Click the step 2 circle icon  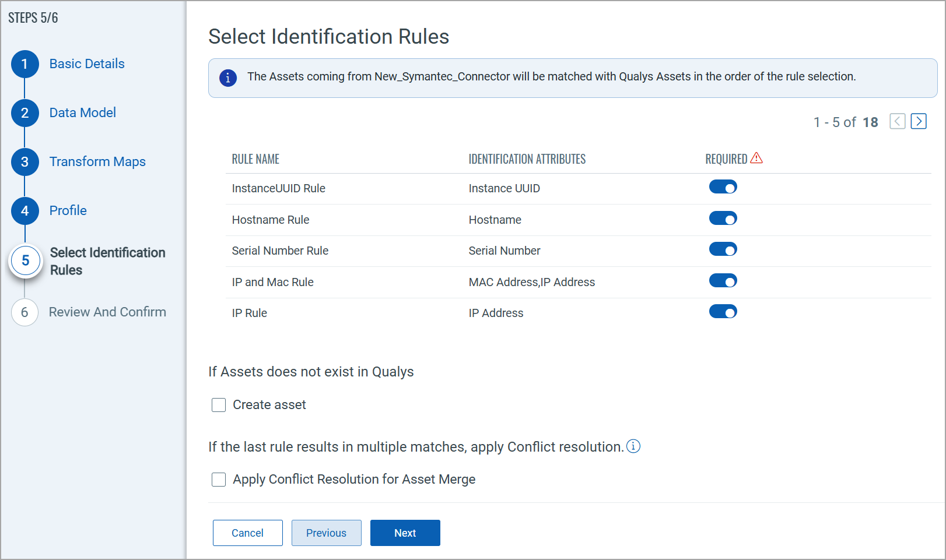click(24, 113)
